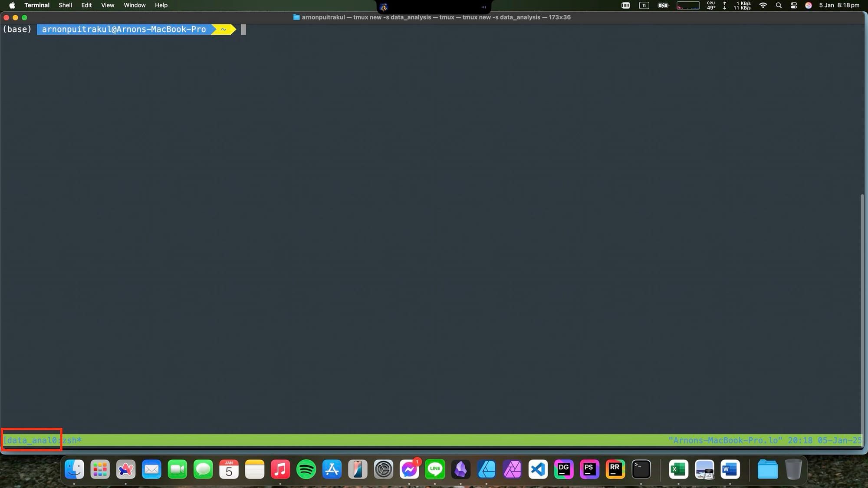The width and height of the screenshot is (868, 488).
Task: Open RubyMine from the Dock
Action: point(615,470)
